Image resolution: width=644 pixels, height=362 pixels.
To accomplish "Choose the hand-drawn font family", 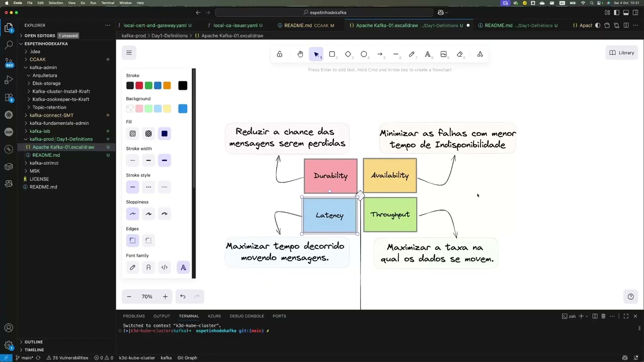I will (x=132, y=267).
